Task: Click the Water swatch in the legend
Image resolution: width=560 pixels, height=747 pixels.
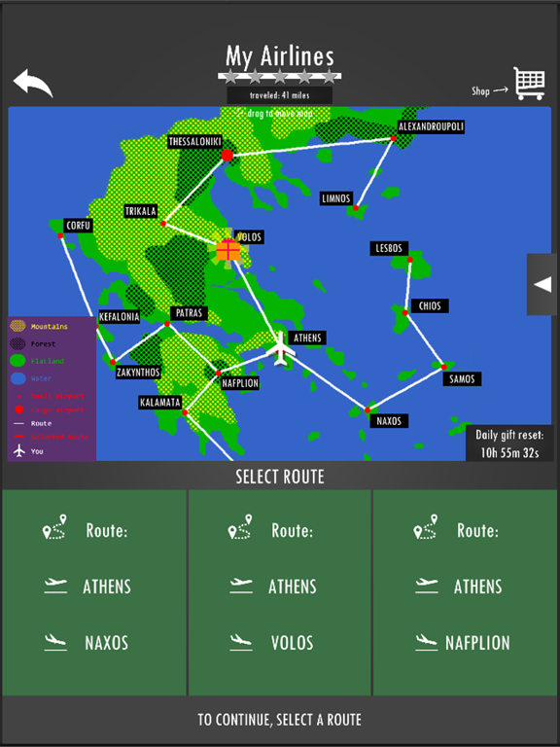Action: [18, 378]
